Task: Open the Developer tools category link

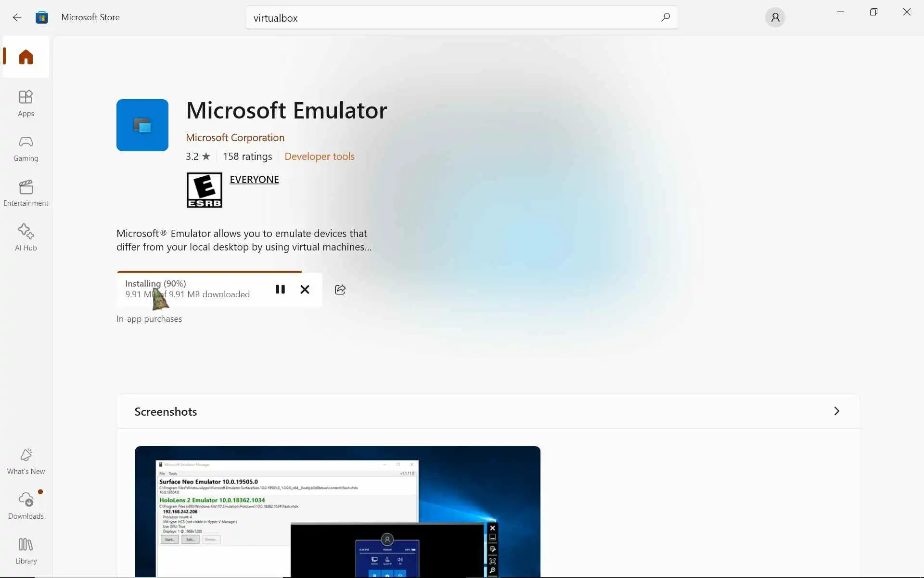Action: pyautogui.click(x=320, y=157)
